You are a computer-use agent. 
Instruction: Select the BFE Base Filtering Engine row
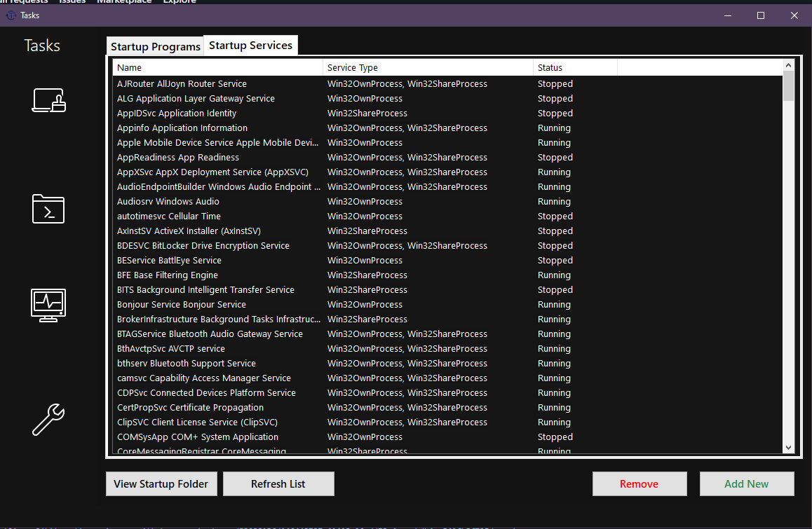pyautogui.click(x=447, y=275)
